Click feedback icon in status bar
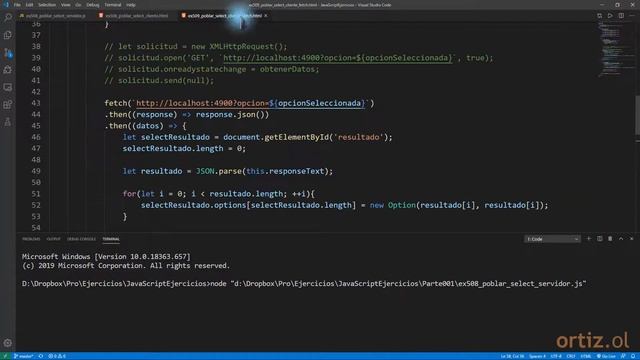This screenshot has height=360, width=640. click(x=623, y=356)
